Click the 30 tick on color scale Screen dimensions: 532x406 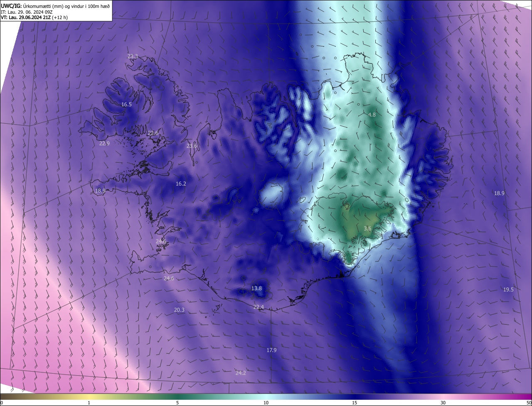click(x=443, y=403)
